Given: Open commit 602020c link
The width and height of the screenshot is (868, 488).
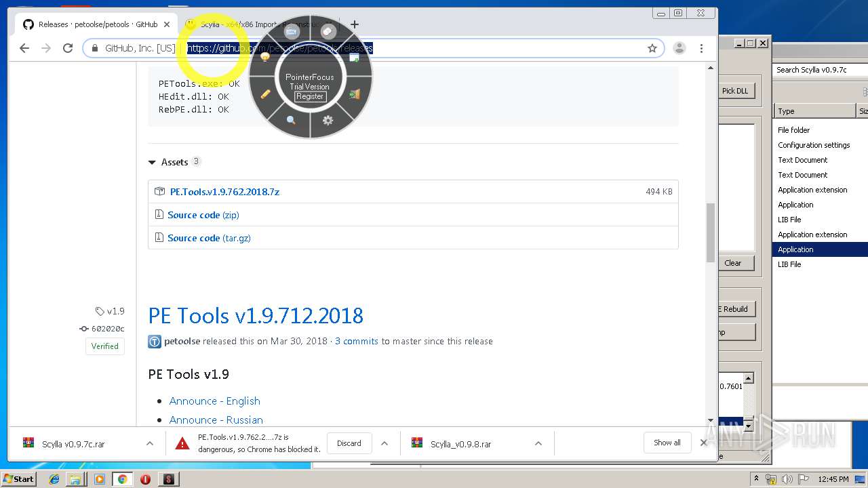Looking at the screenshot, I should 102,329.
